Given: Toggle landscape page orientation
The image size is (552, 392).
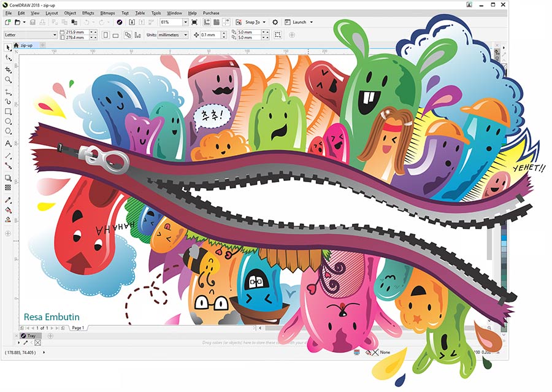Looking at the screenshot, I should pos(116,35).
